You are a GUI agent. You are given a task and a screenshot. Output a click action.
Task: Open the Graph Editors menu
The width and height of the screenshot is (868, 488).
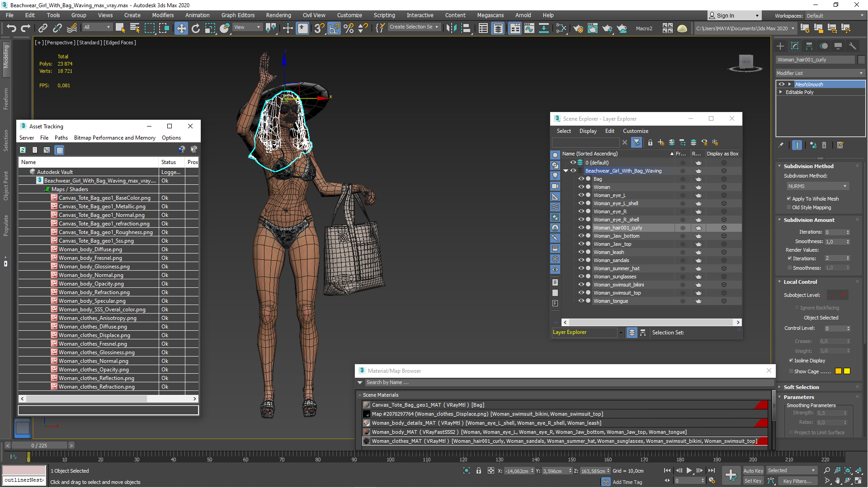pyautogui.click(x=238, y=15)
